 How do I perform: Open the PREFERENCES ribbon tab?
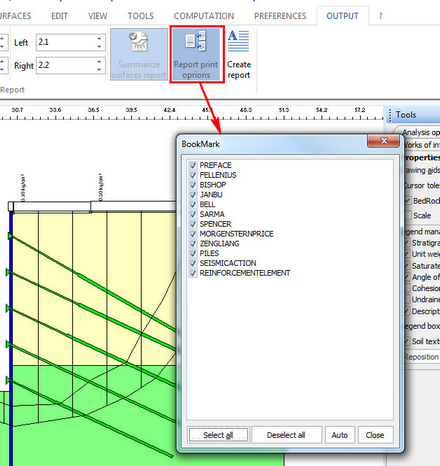280,16
